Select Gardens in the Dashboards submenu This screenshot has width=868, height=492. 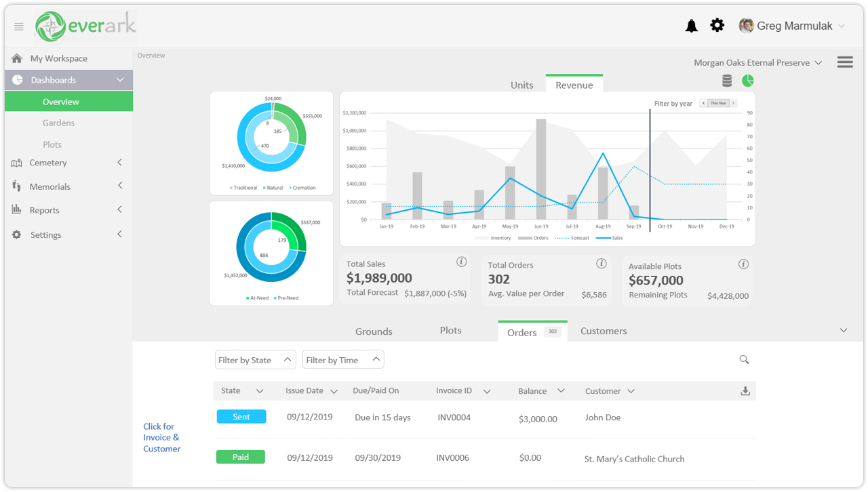[x=58, y=123]
